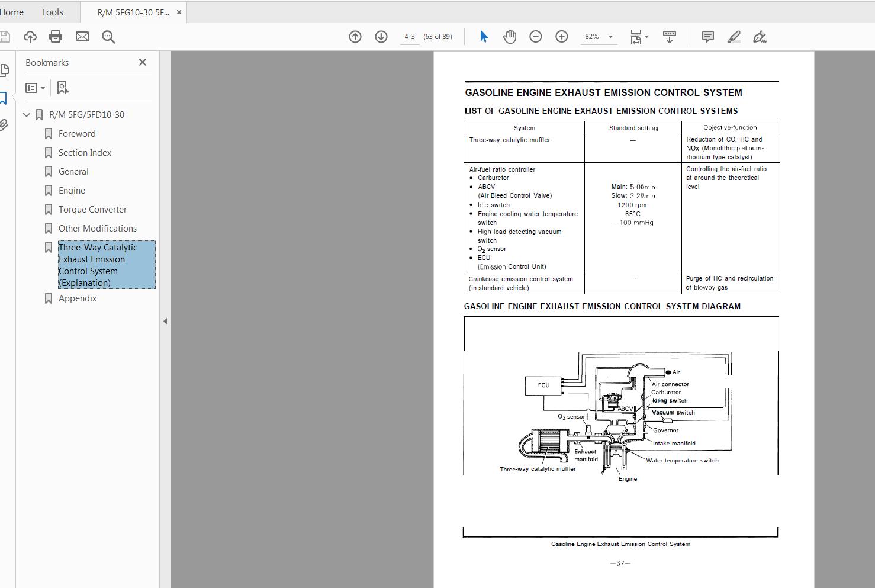Image resolution: width=875 pixels, height=588 pixels.
Task: Print the document
Action: 56,37
